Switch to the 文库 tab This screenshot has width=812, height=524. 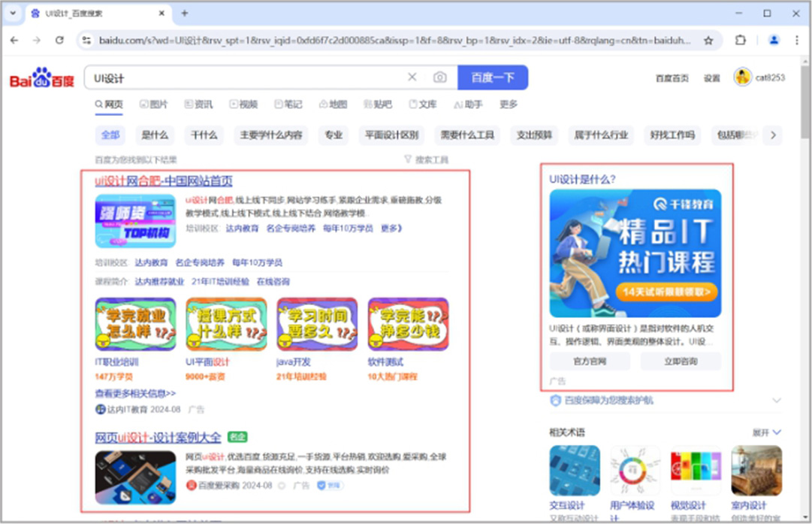click(x=423, y=104)
